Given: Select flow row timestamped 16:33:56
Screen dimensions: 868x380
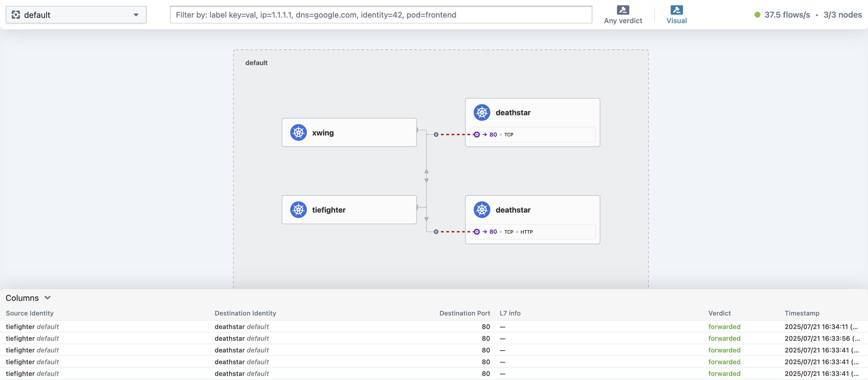Looking at the screenshot, I should click(822, 338).
